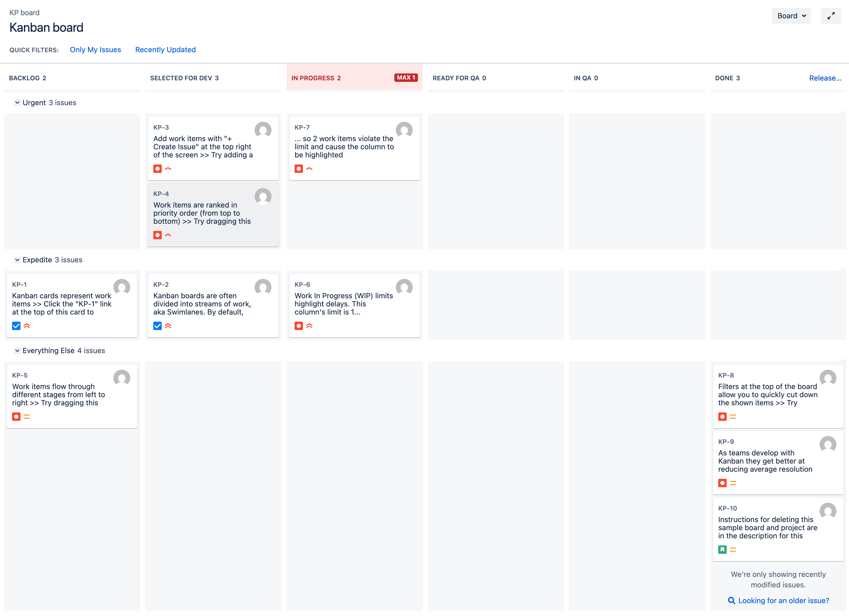This screenshot has width=849, height=616.
Task: Open the KP-4 issue key link
Action: point(161,193)
